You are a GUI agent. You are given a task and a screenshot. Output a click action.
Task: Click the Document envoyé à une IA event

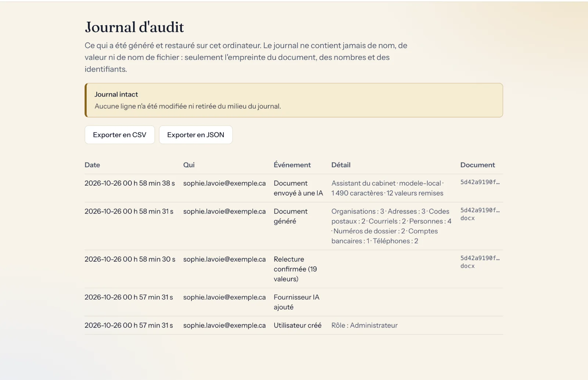298,188
